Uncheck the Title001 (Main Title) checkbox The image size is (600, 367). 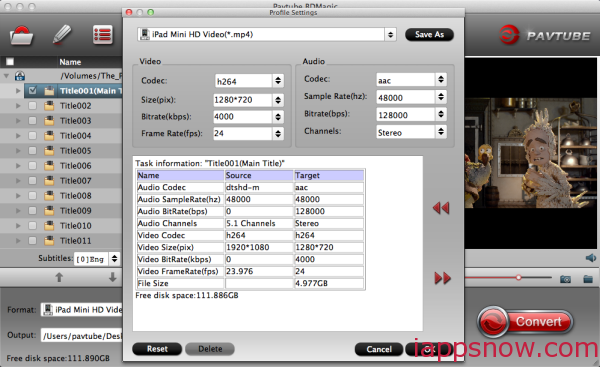33,91
